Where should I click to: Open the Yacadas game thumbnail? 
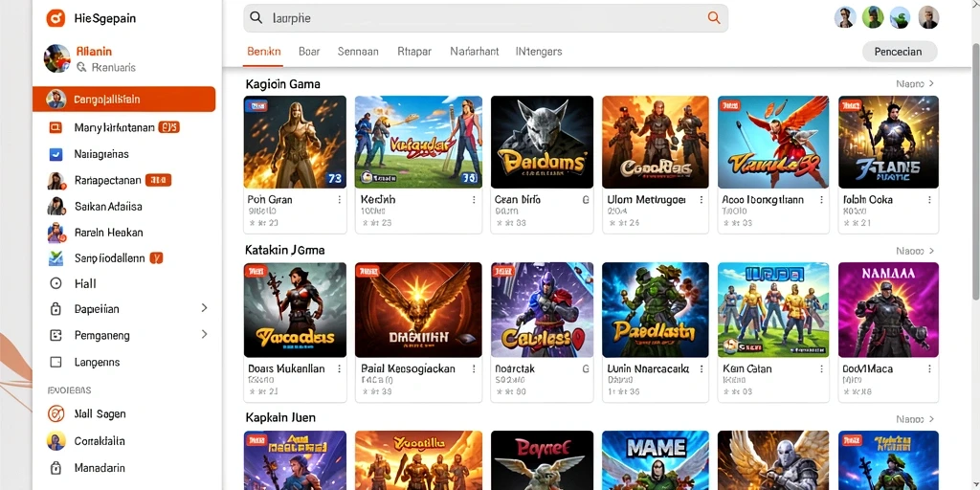point(295,310)
